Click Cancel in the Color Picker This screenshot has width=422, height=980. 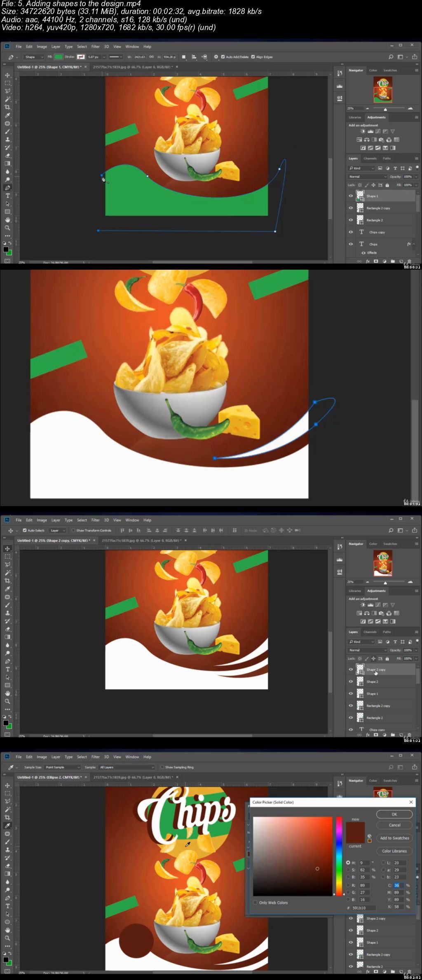click(x=394, y=825)
